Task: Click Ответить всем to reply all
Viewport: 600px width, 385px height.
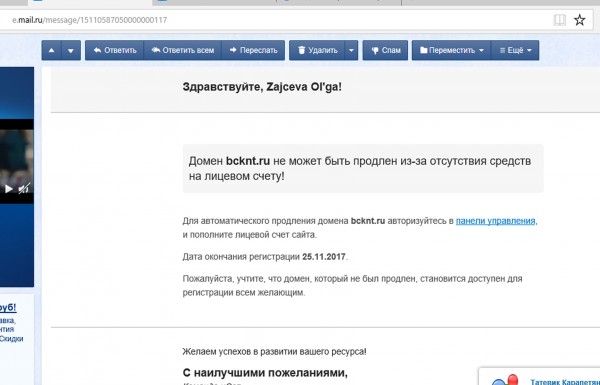Action: click(183, 50)
